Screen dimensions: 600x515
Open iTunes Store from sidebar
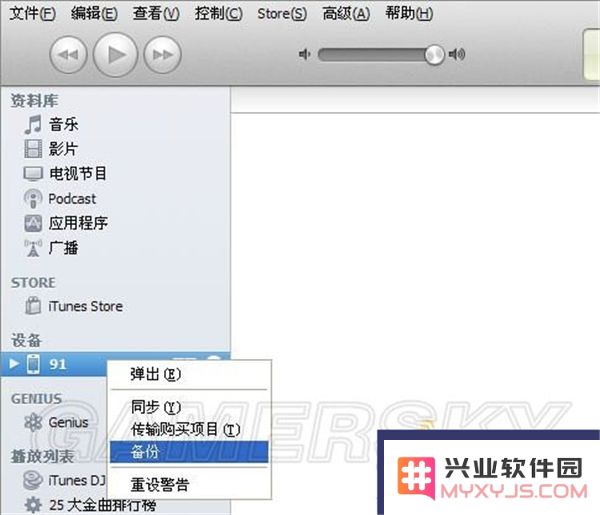tap(85, 306)
